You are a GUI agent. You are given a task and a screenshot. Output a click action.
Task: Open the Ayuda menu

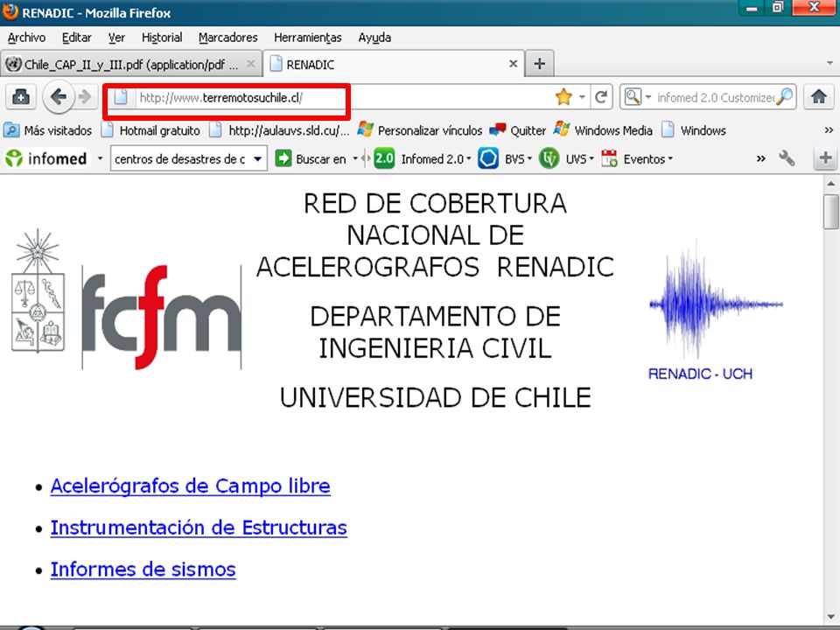point(374,38)
